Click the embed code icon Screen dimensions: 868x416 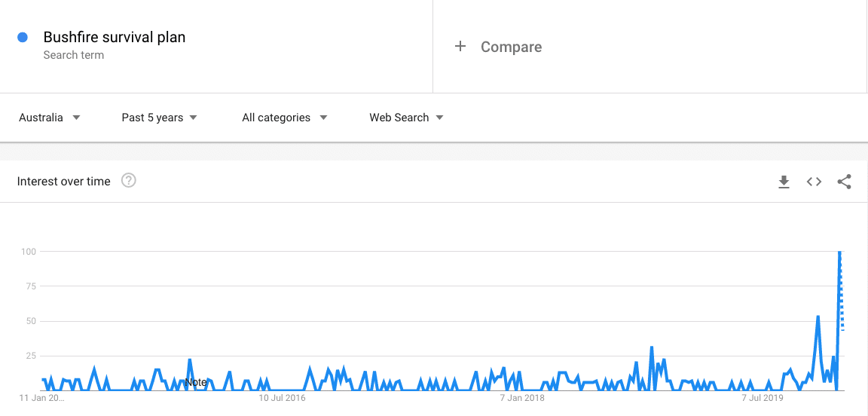pos(814,182)
